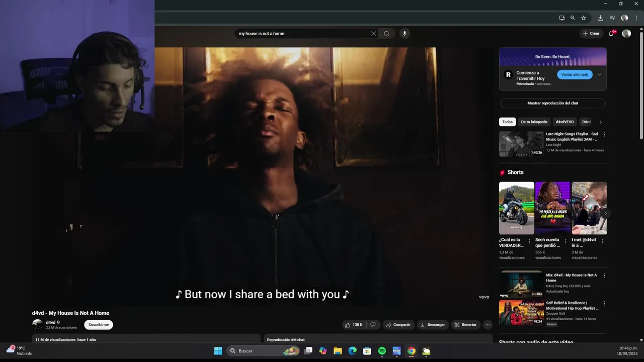Viewport: 644px width, 362px height.
Task: Subscribe via Suscribirme button
Action: point(99,325)
